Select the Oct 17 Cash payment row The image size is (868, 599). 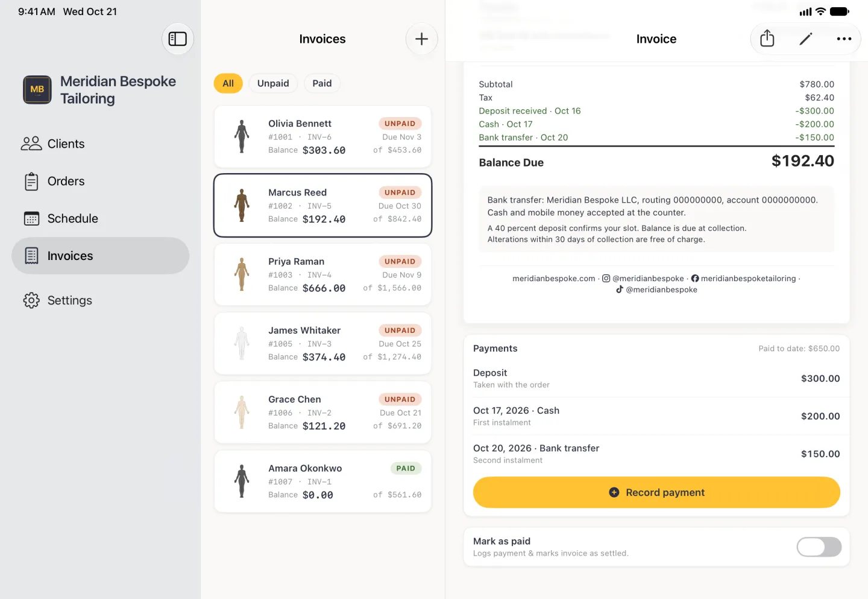[656, 416]
